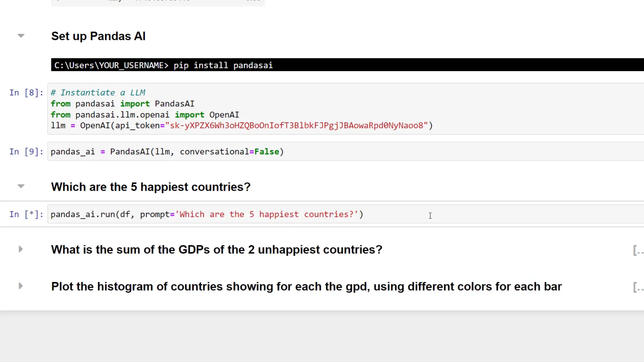The image size is (644, 362).
Task: Expand the sum of GDPs section
Action: click(20, 249)
